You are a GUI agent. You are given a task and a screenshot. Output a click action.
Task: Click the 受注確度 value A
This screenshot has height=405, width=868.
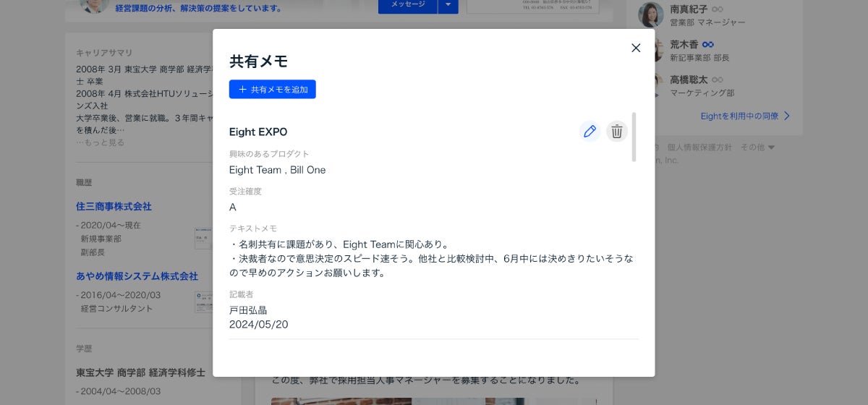[233, 207]
